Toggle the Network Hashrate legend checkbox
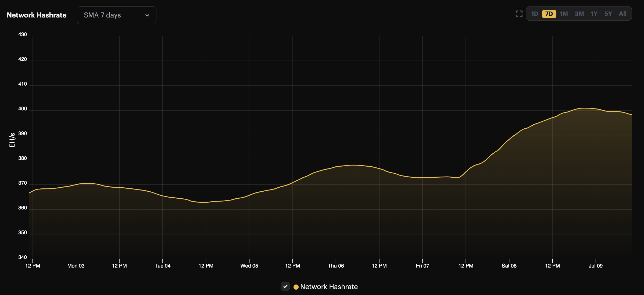The width and height of the screenshot is (644, 295). tap(285, 287)
